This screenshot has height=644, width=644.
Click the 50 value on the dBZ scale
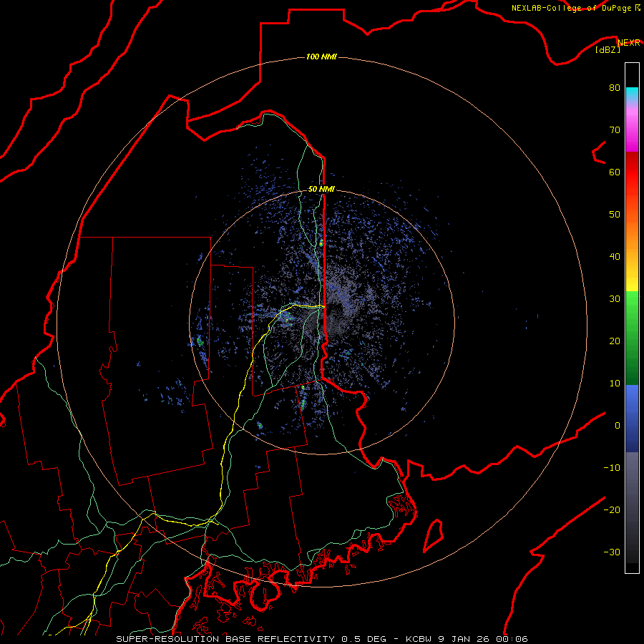pyautogui.click(x=615, y=215)
